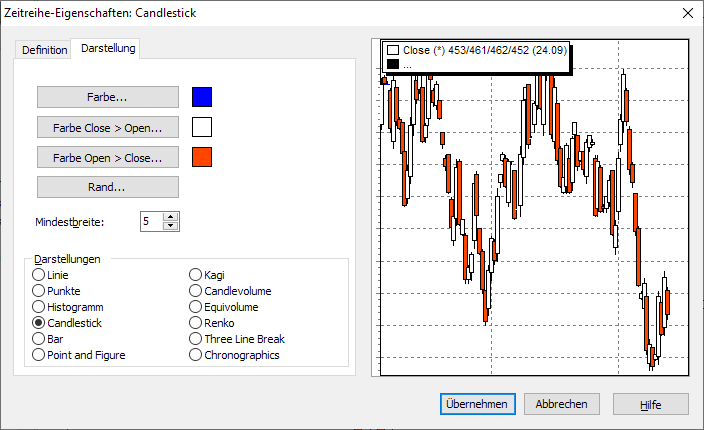Select the Renko chart type

point(196,323)
